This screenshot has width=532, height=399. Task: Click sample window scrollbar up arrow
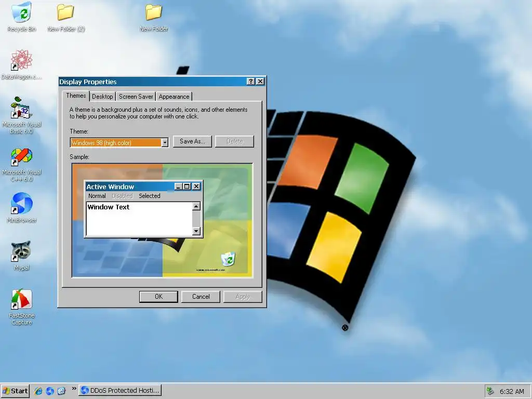196,206
